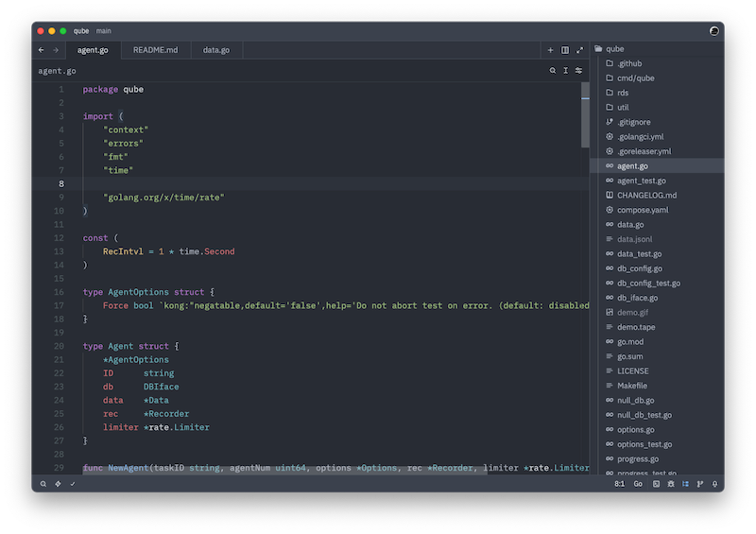The width and height of the screenshot is (756, 534).
Task: Open .golangci.yml file
Action: [x=657, y=136]
